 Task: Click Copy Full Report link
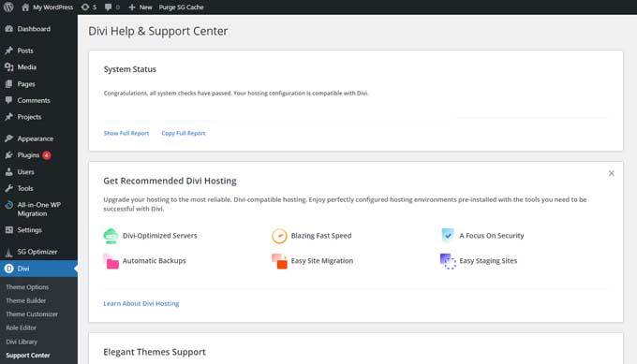point(184,133)
